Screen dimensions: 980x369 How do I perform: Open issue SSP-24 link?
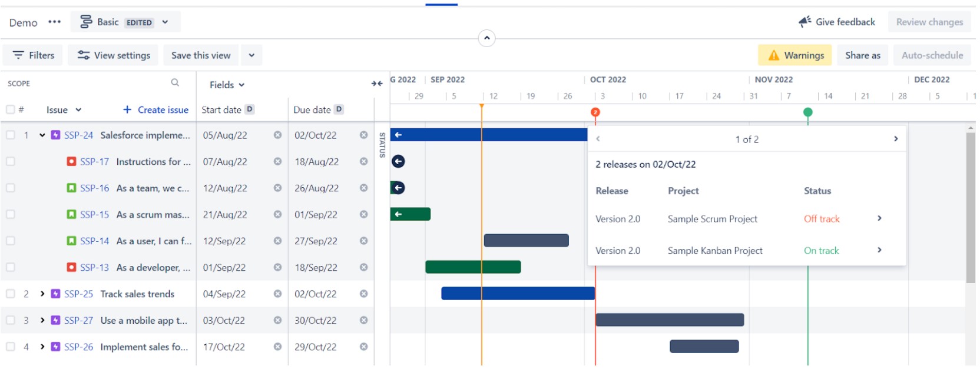pyautogui.click(x=79, y=135)
